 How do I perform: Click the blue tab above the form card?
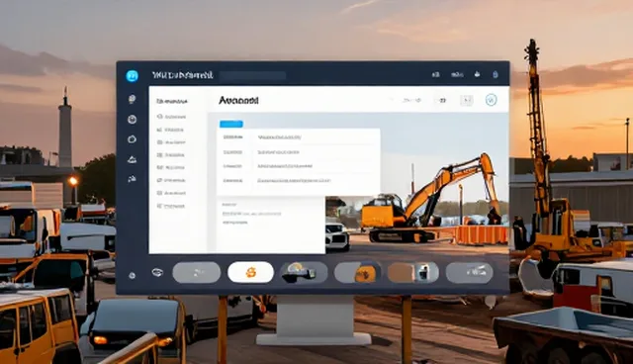tap(231, 124)
